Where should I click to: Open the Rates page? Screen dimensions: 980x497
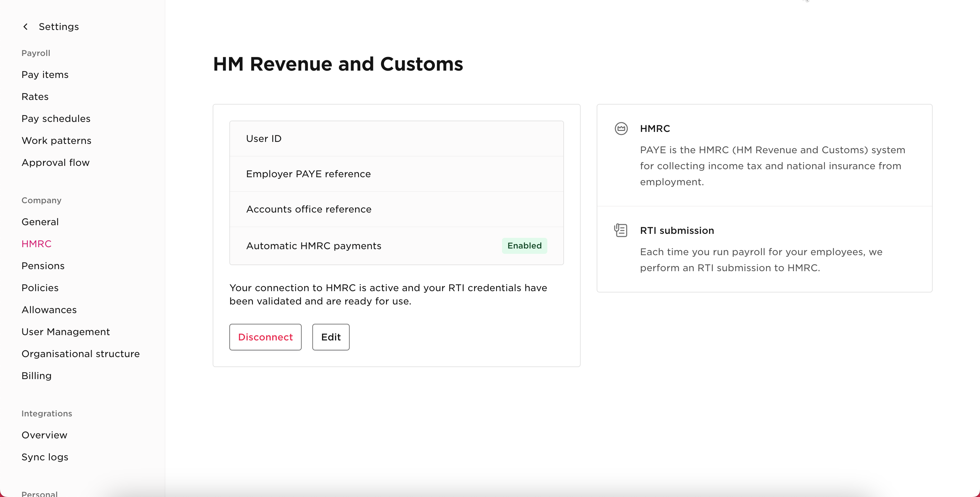[x=35, y=96]
